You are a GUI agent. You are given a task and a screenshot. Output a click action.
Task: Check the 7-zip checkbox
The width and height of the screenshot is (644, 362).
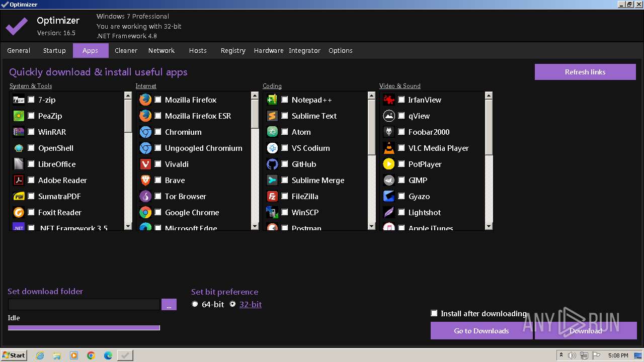coord(31,100)
